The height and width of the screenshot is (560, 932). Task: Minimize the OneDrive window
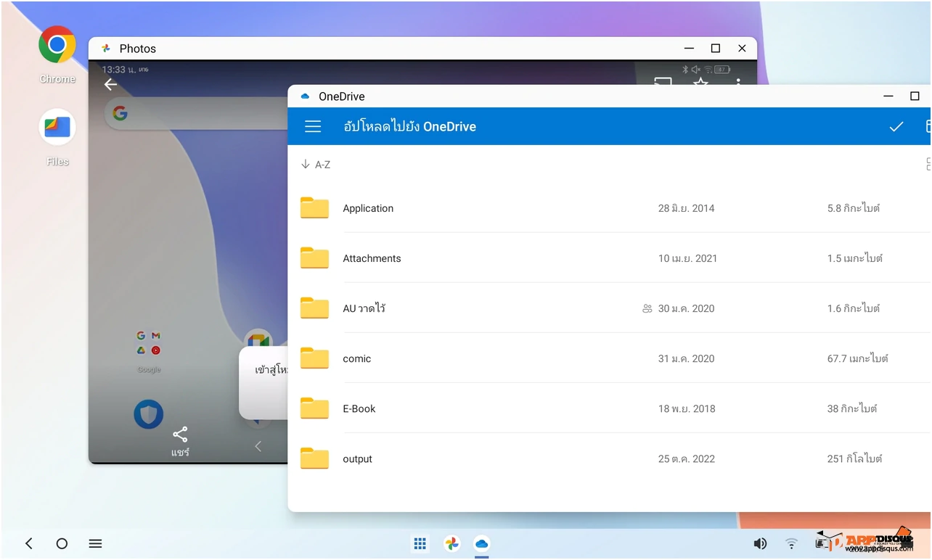[x=888, y=96]
